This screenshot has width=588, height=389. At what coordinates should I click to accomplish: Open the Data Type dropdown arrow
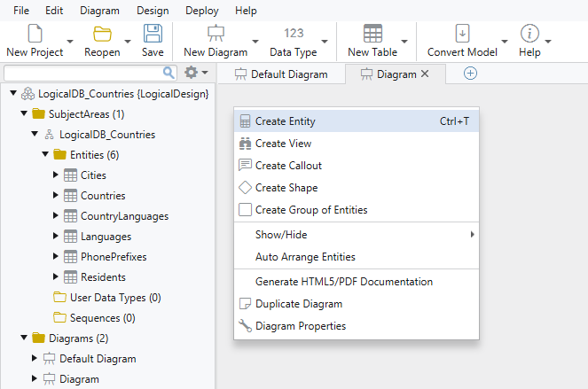325,42
